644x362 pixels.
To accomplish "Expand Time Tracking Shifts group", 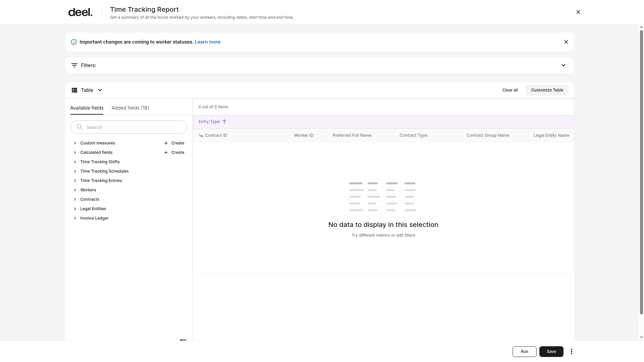I will point(75,162).
